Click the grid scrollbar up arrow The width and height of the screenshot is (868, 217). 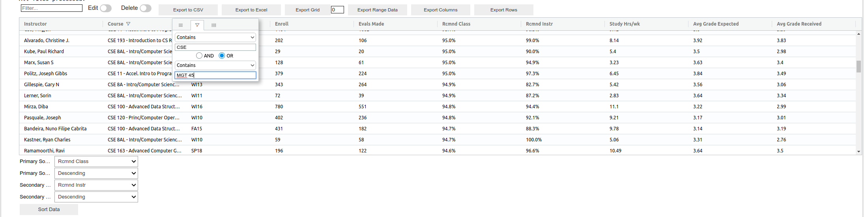coord(859,34)
